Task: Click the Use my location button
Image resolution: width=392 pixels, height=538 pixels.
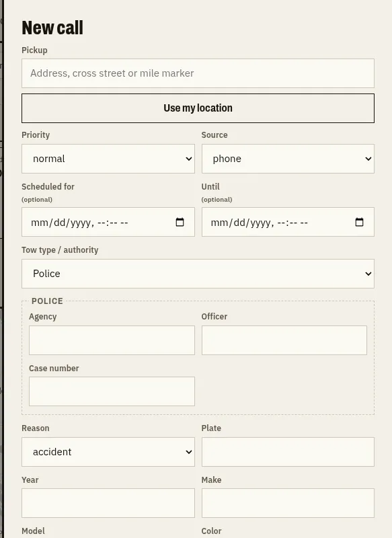Action: (198, 108)
